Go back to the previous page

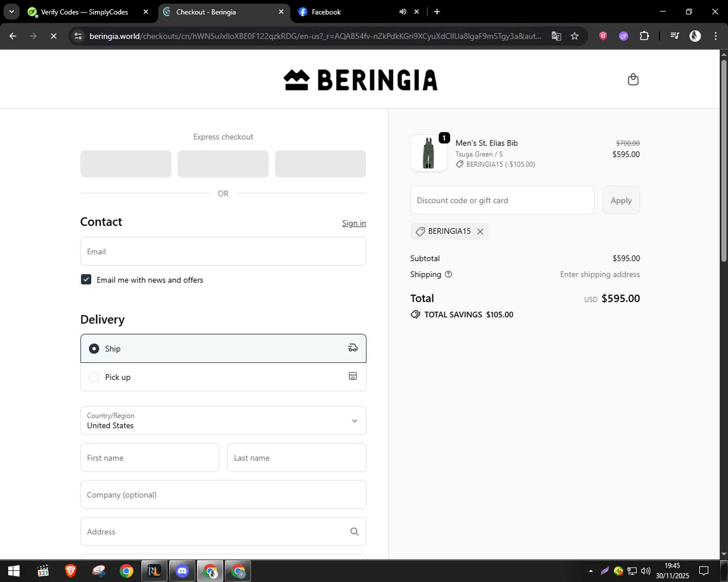[13, 36]
